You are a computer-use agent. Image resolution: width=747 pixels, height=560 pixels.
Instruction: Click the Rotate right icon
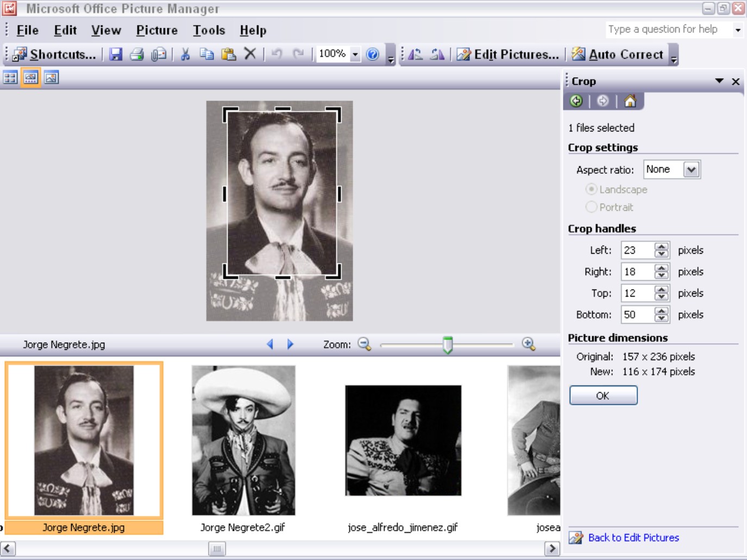(x=437, y=54)
